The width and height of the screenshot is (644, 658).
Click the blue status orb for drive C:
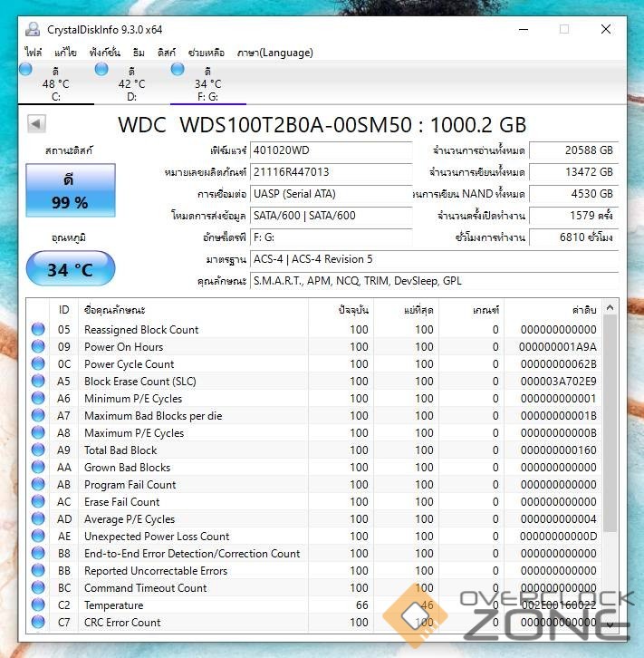point(25,69)
